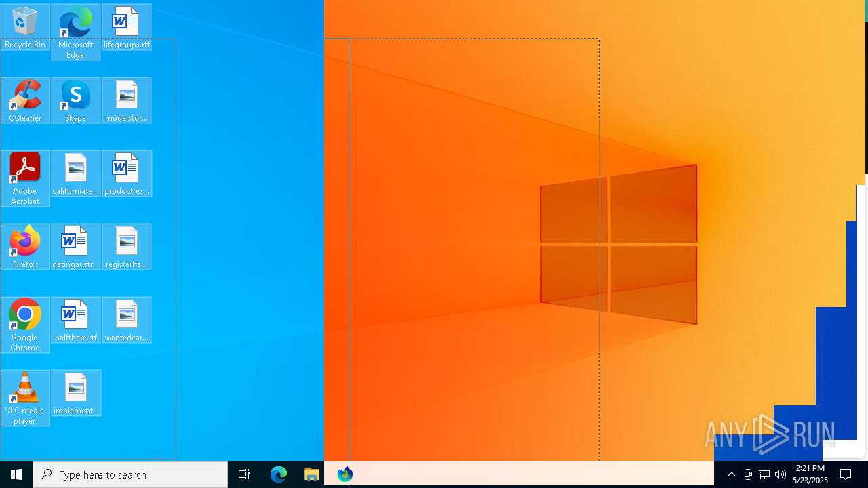The image size is (868, 488).
Task: Select the Microsoft Edge desktop shortcut
Action: click(75, 32)
